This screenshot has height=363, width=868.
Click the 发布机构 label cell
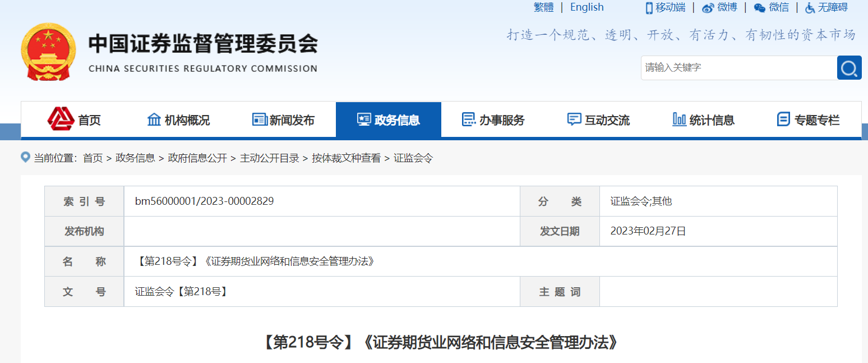click(84, 231)
